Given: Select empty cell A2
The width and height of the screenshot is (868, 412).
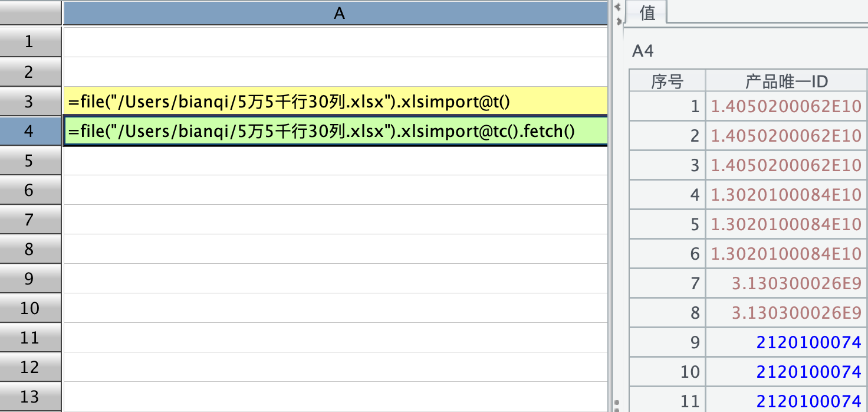Looking at the screenshot, I should coord(335,72).
